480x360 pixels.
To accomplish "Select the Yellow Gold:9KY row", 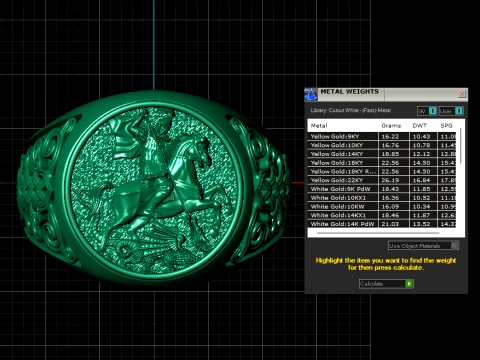I will coord(382,136).
